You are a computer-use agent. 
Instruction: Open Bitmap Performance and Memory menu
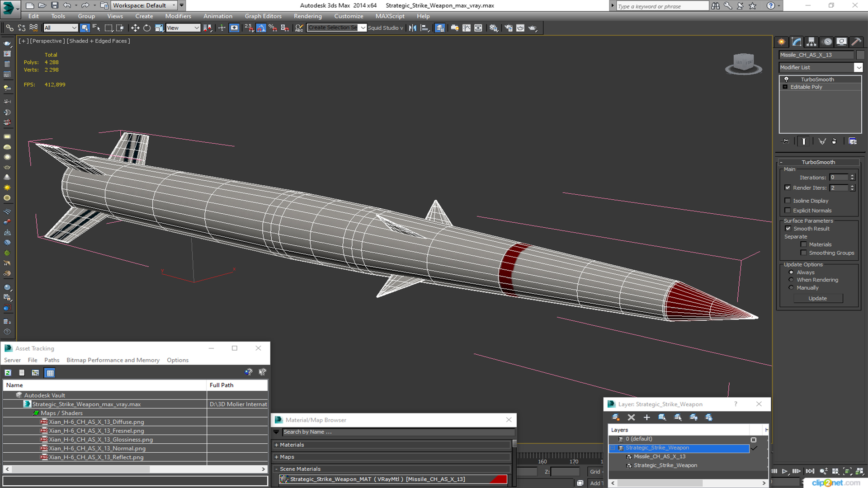point(113,360)
